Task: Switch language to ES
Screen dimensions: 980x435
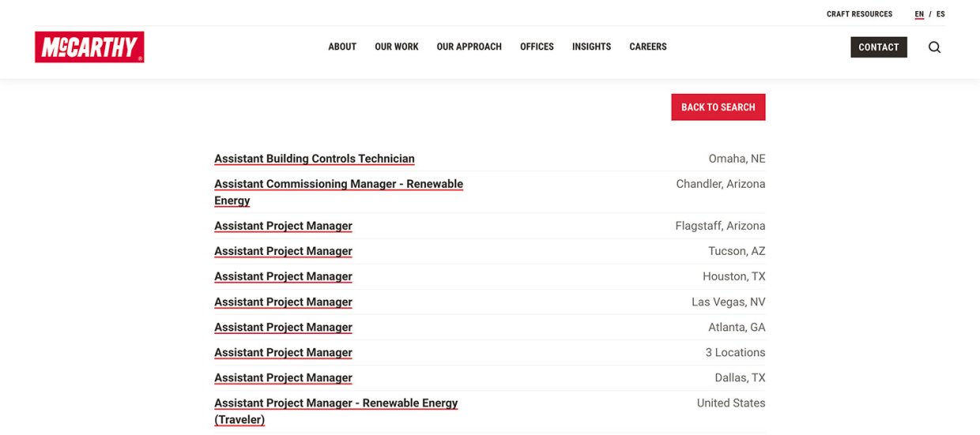Action: click(x=940, y=14)
